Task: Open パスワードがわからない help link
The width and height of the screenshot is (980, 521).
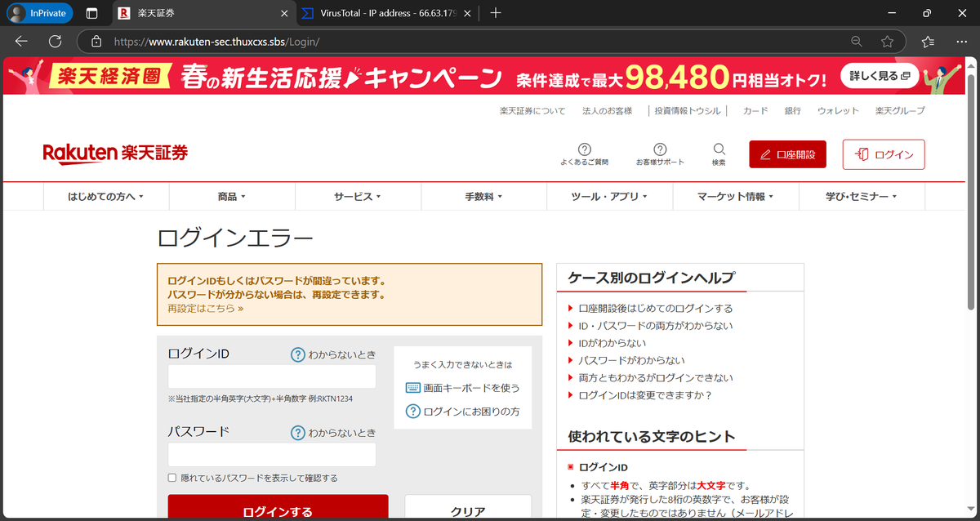Action: pos(631,360)
